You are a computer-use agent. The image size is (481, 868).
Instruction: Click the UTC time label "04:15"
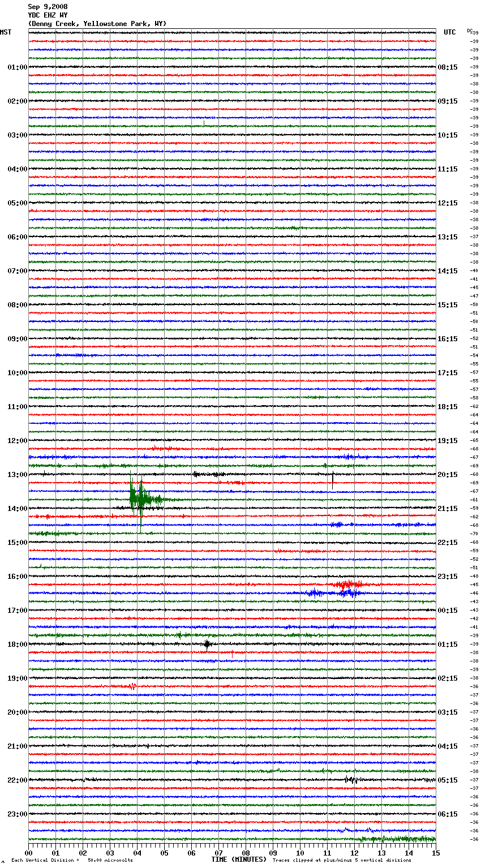coord(448,746)
